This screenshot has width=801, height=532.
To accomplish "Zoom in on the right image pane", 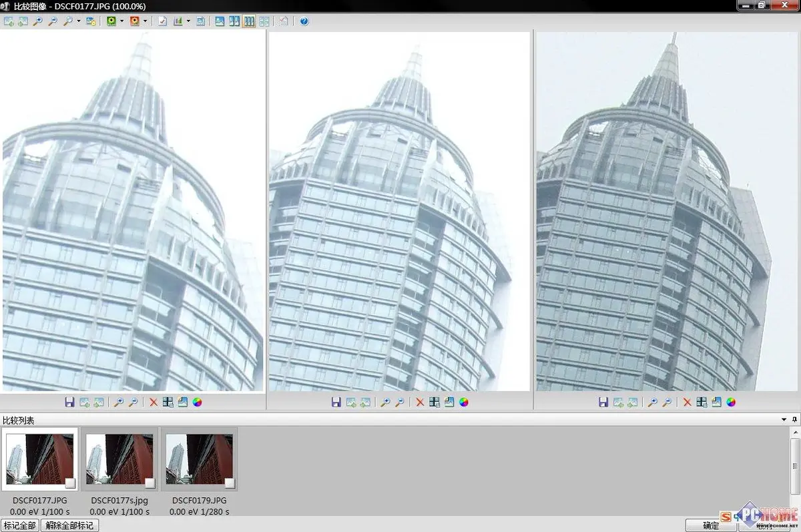I will coord(652,403).
